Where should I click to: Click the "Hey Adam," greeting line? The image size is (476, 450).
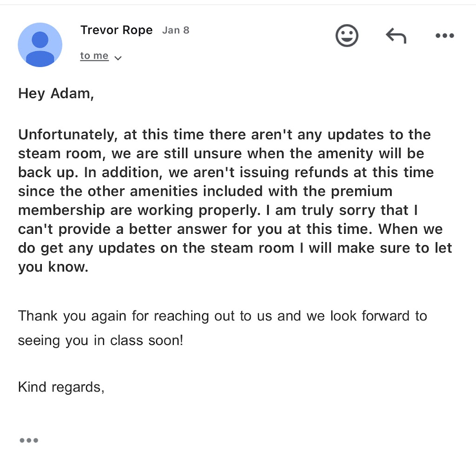click(x=56, y=93)
